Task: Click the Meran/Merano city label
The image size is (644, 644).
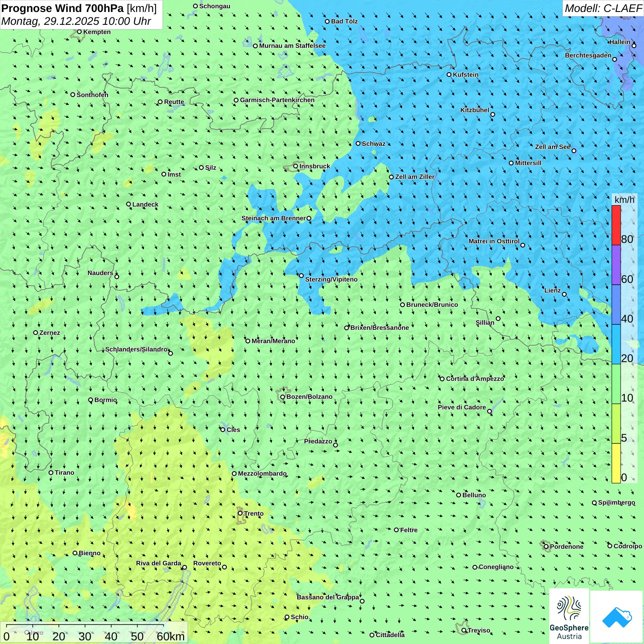Action: [x=273, y=341]
